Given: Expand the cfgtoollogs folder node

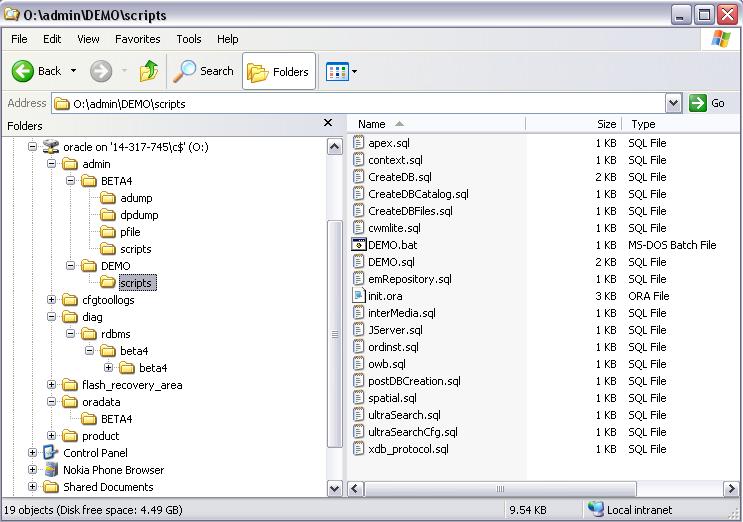Looking at the screenshot, I should pos(52,300).
